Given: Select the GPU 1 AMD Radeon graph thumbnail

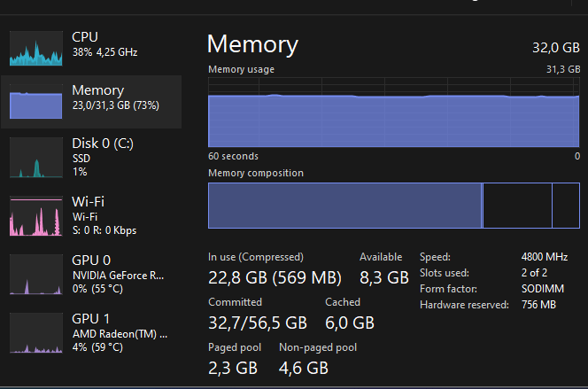Looking at the screenshot, I should coord(36,332).
